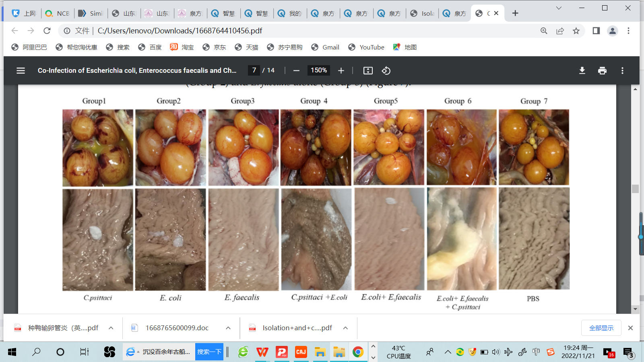644x362 pixels.
Task: Print the PDF document
Action: pos(602,70)
